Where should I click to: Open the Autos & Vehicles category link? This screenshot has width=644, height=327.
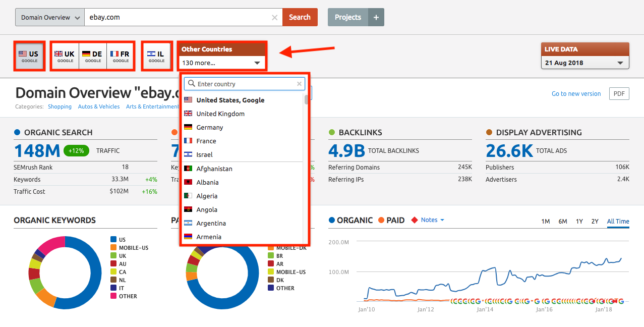99,106
